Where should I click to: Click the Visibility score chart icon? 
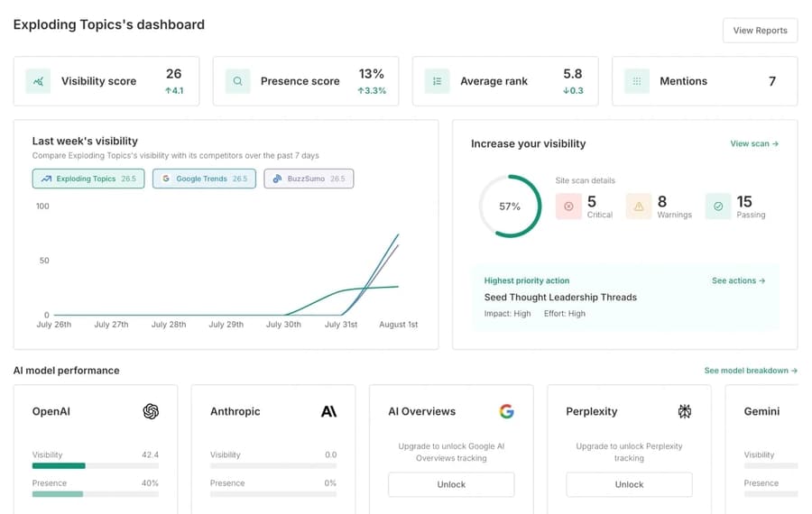click(38, 81)
